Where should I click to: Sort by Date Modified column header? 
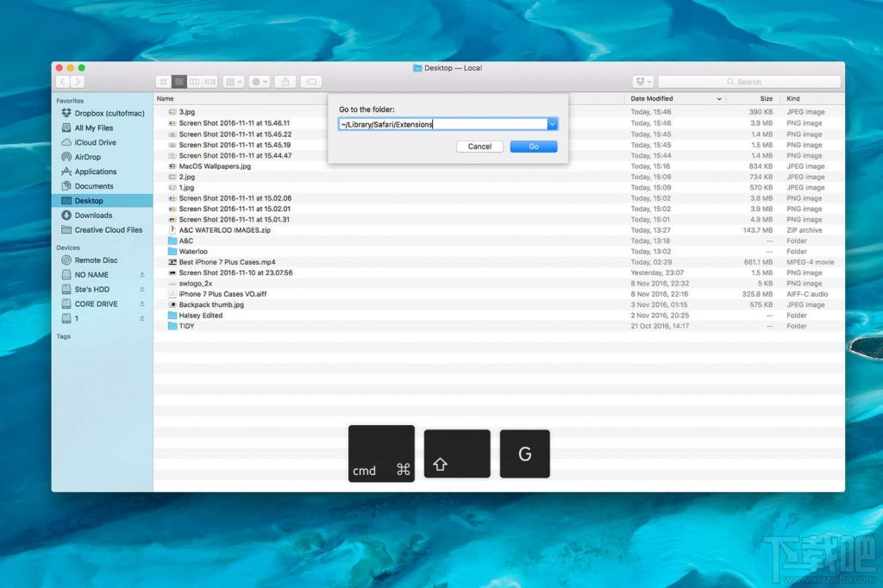point(652,99)
